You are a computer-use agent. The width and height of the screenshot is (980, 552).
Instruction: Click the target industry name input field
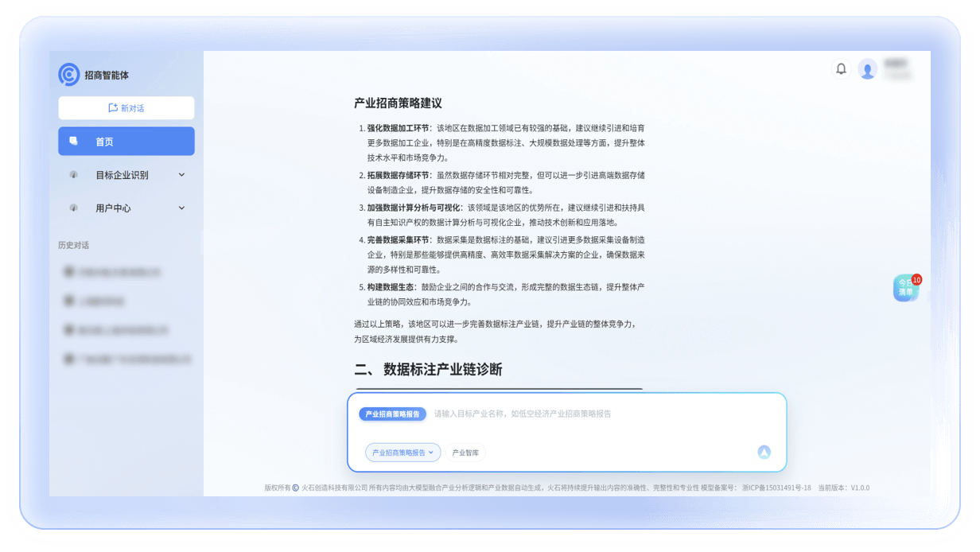coord(589,414)
